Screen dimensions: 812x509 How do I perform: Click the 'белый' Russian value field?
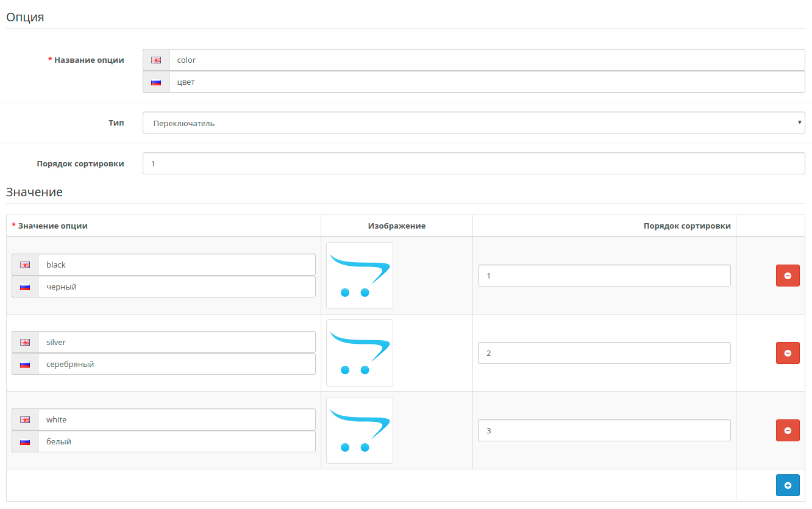(176, 441)
